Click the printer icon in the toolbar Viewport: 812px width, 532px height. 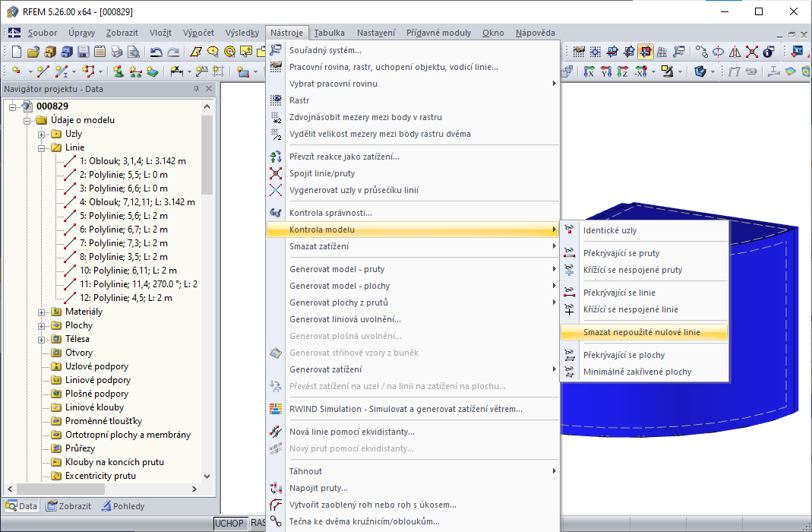[x=117, y=51]
